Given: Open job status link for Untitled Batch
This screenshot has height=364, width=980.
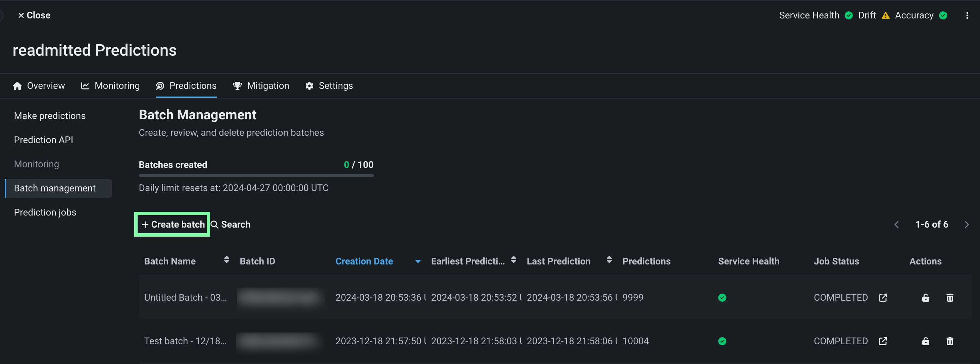Looking at the screenshot, I should pos(883,298).
